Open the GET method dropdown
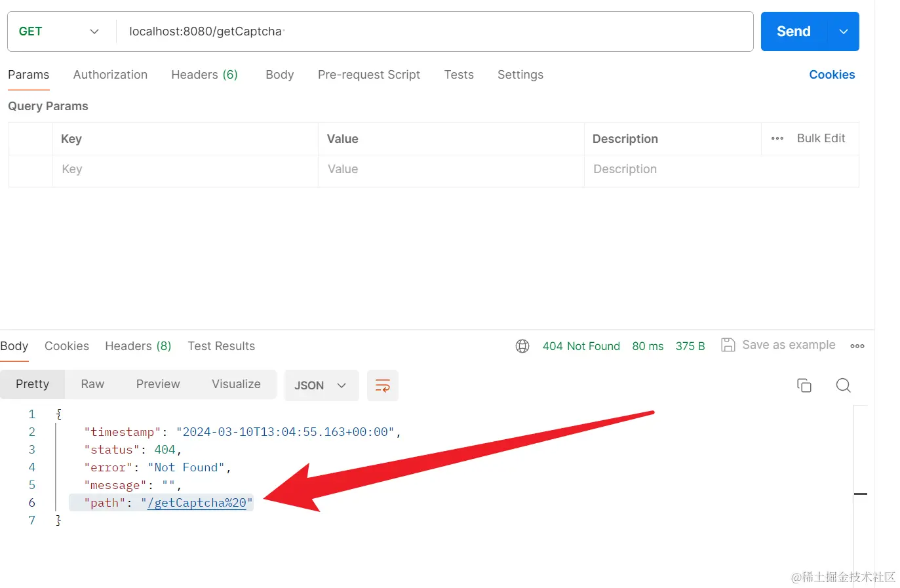 (x=59, y=31)
